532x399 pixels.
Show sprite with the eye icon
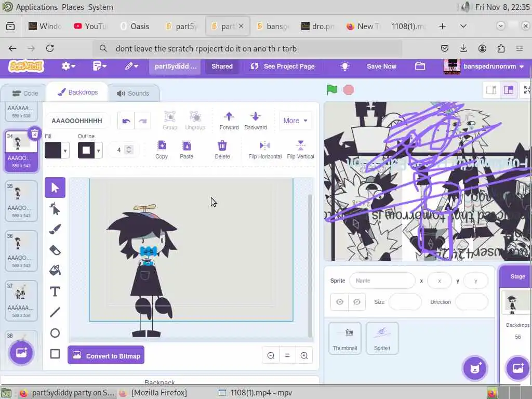340,302
